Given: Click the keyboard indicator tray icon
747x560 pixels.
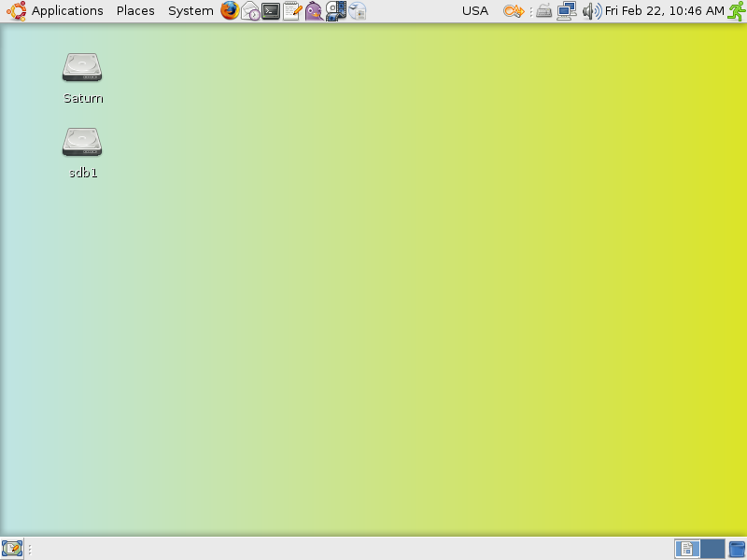Looking at the screenshot, I should point(543,11).
